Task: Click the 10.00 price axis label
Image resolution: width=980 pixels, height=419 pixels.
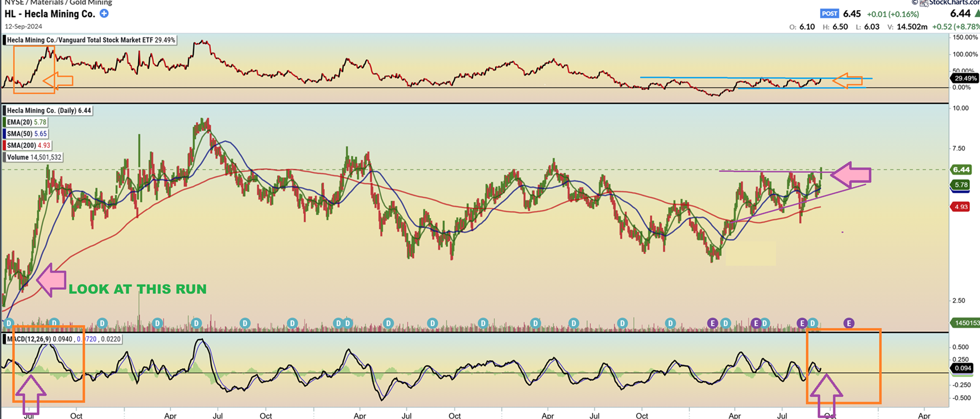Action: pyautogui.click(x=961, y=108)
